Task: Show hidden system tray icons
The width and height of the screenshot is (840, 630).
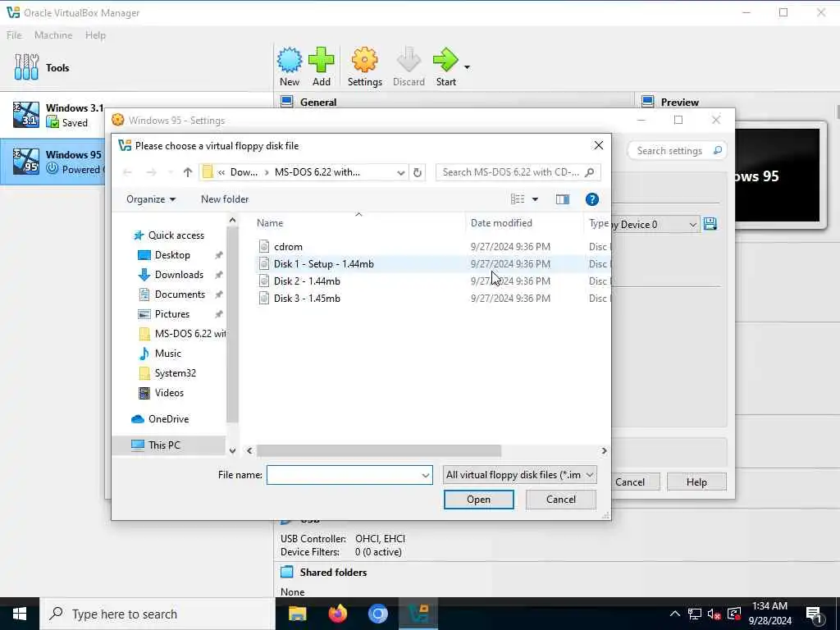Action: tap(674, 614)
